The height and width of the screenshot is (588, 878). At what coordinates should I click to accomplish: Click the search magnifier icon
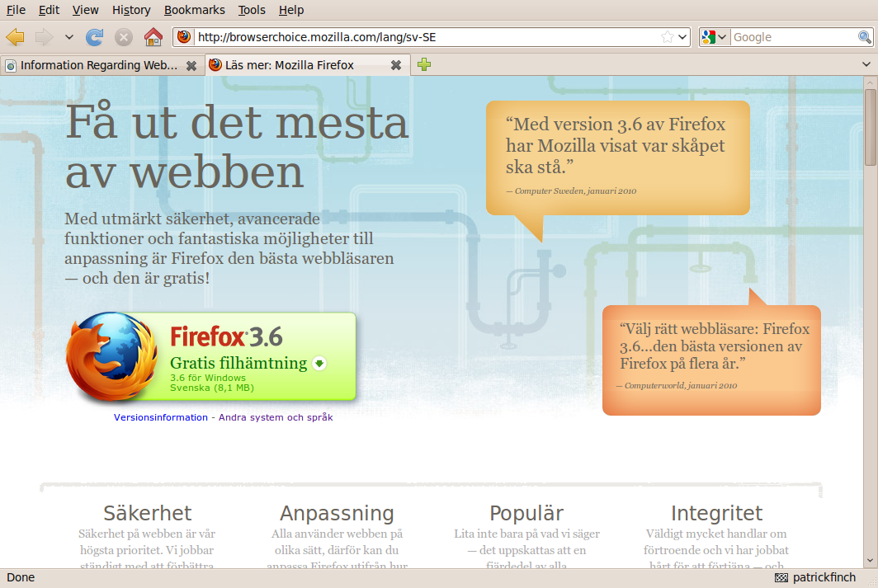[865, 37]
